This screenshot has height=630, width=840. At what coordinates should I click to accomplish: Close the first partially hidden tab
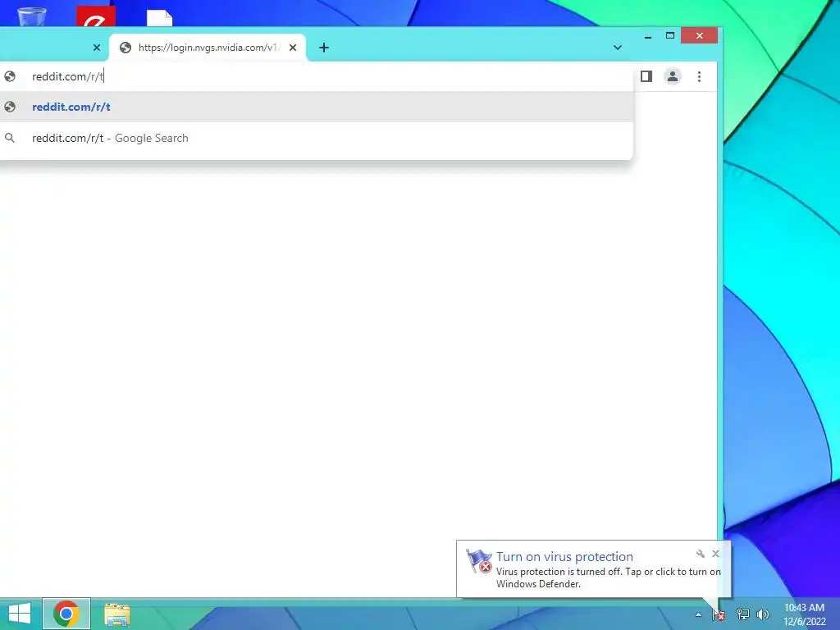click(97, 48)
